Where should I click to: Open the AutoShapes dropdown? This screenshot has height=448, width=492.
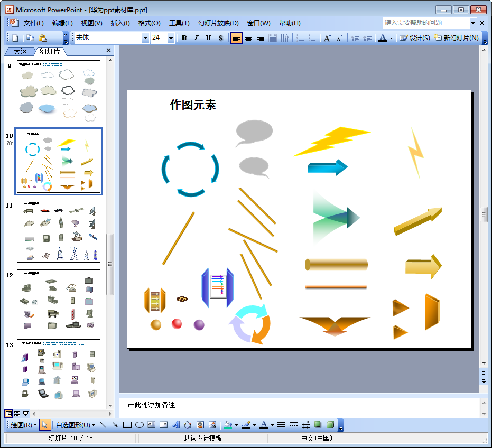pos(75,425)
